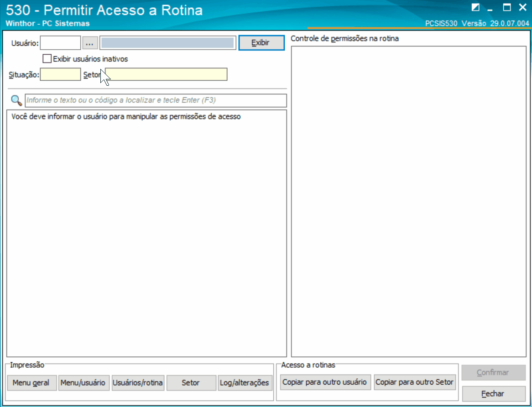532x407 pixels.
Task: Click the 'Impressão' group label
Action: 27,365
